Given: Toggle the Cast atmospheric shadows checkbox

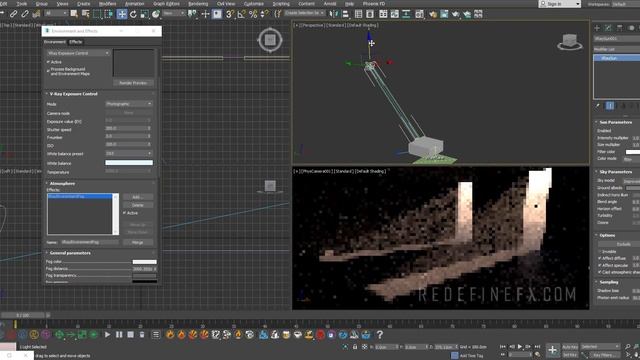Looking at the screenshot, I should [x=600, y=272].
